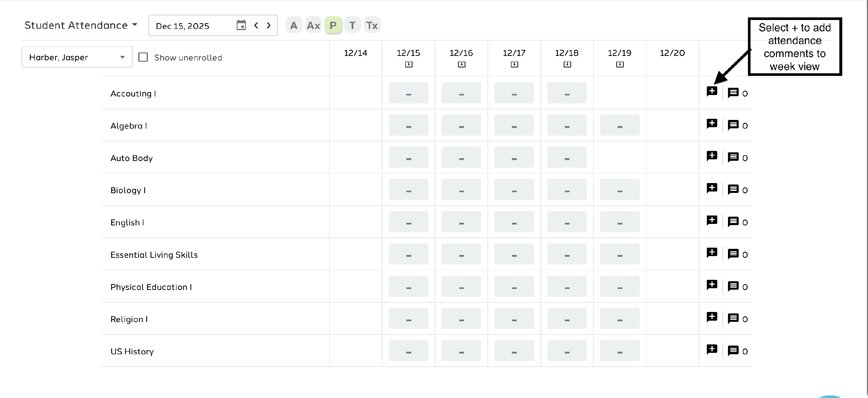Go to previous week arrow
868x398 pixels.
(256, 25)
